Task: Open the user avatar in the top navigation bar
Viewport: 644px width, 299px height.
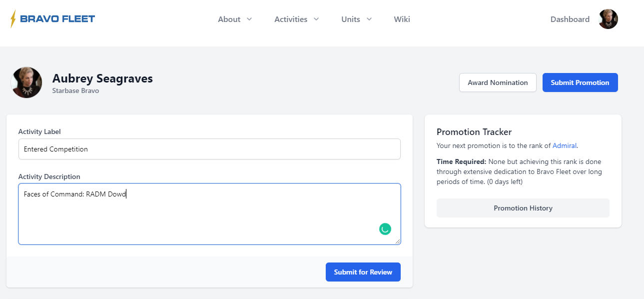Action: [608, 19]
